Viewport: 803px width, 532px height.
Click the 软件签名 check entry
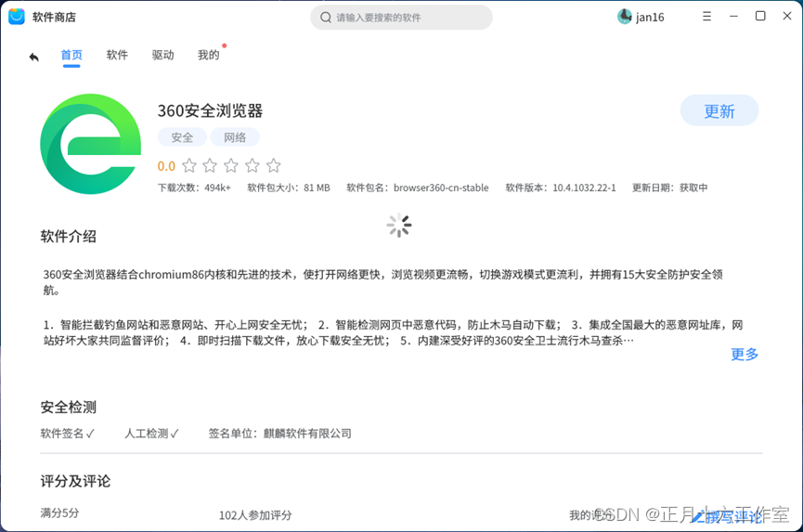68,434
